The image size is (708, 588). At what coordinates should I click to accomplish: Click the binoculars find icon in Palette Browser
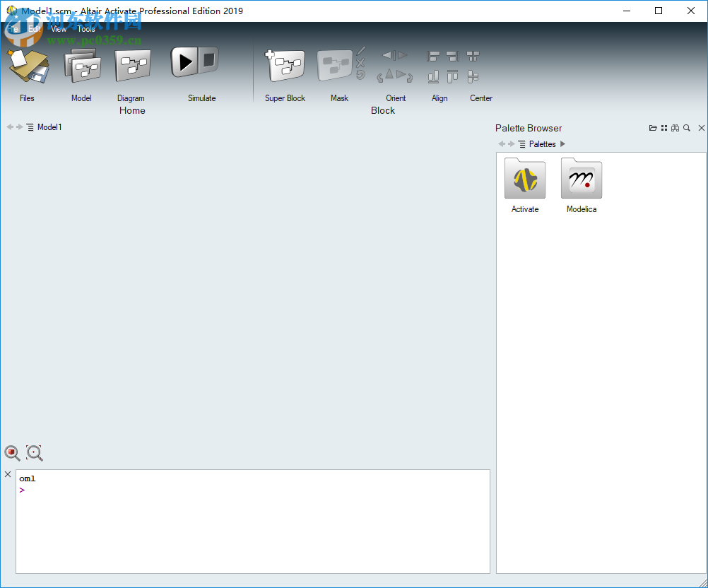675,128
